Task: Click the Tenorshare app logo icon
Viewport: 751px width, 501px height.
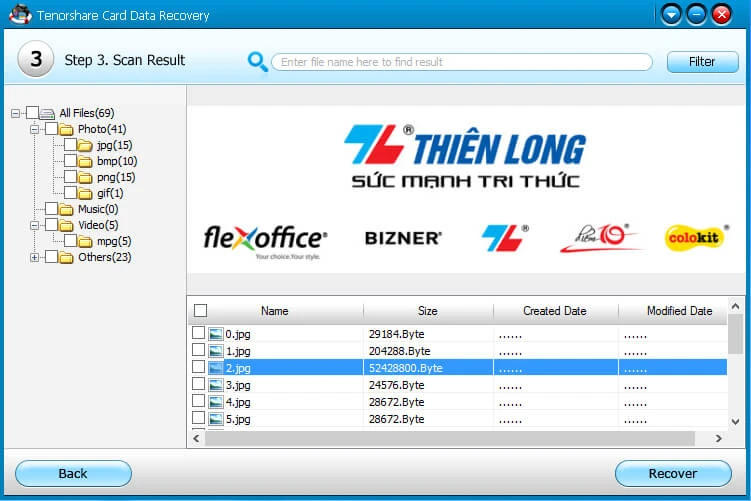Action: pyautogui.click(x=20, y=14)
